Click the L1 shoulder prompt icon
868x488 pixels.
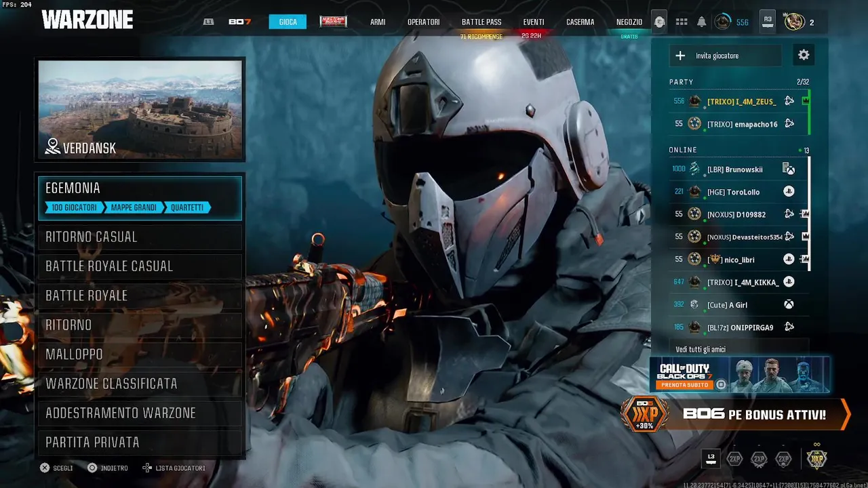point(208,22)
